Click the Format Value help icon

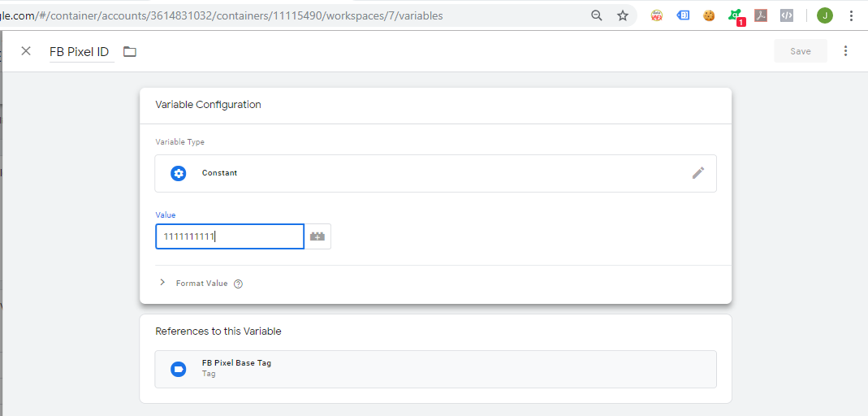tap(238, 284)
